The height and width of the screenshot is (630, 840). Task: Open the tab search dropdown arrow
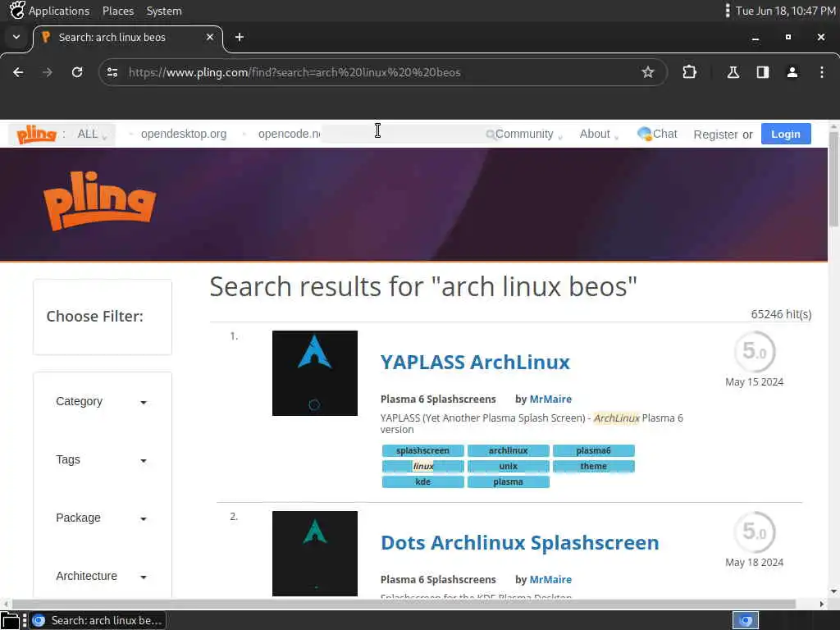coord(16,37)
